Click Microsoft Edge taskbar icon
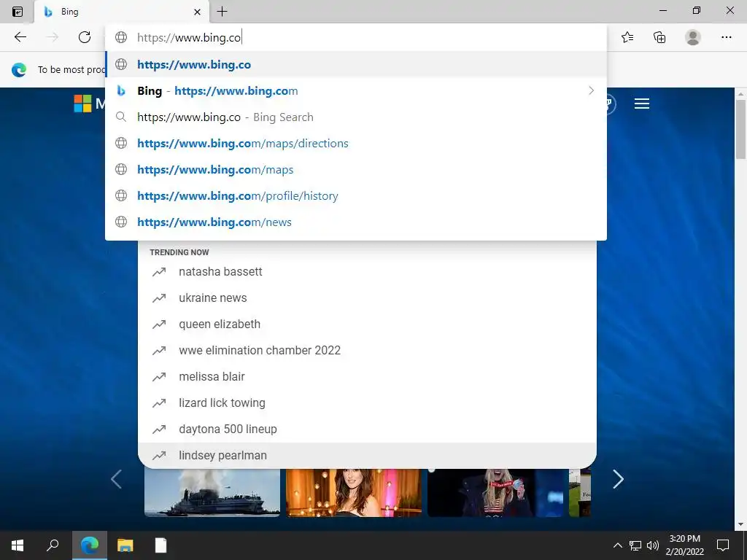This screenshot has height=560, width=747. [x=90, y=545]
